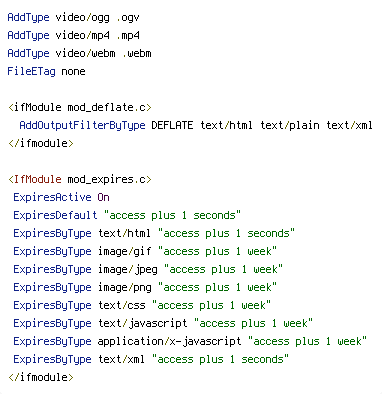Screen dimensions: 382x394
Task: Click 'image/jpeg' in the ExpiresByType line
Action: tap(128, 269)
